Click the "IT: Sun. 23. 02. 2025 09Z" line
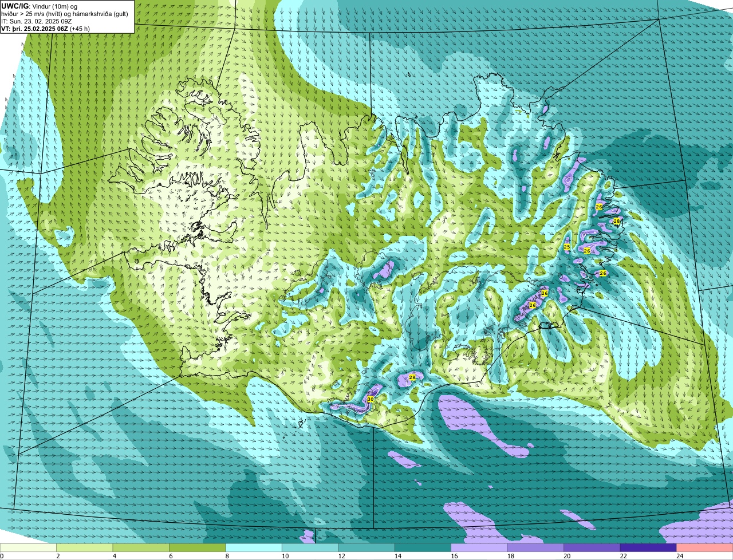 [x=36, y=21]
